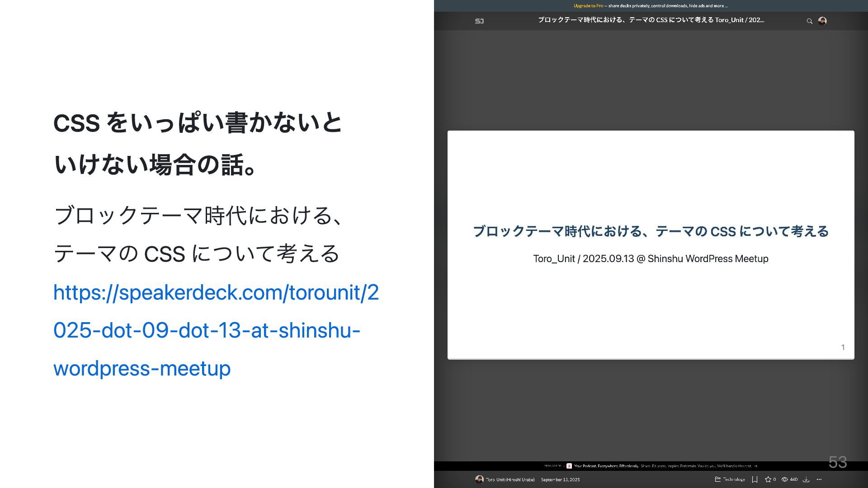Click the Upgrade to Pro link
The height and width of the screenshot is (488, 868).
588,6
